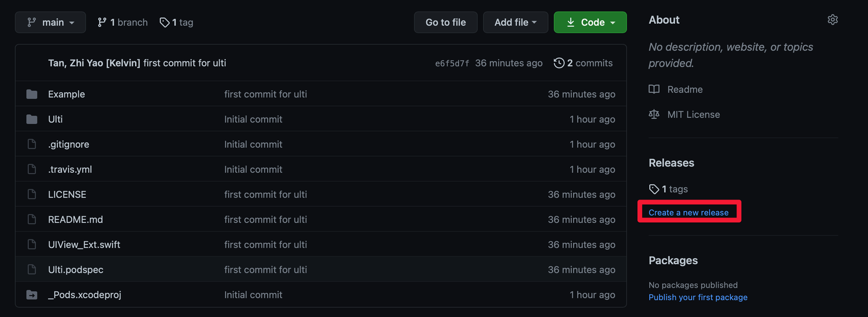Open the Ulti.podspec file
The width and height of the screenshot is (868, 317).
[x=76, y=270]
